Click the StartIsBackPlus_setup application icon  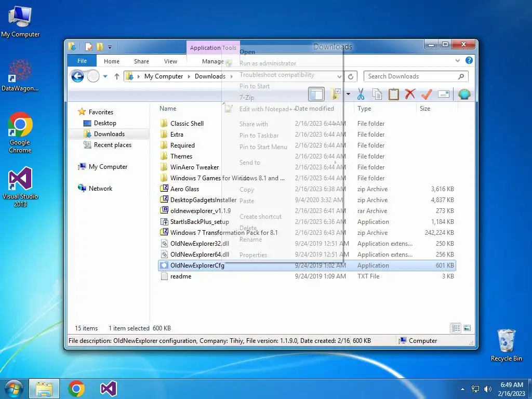coord(164,221)
